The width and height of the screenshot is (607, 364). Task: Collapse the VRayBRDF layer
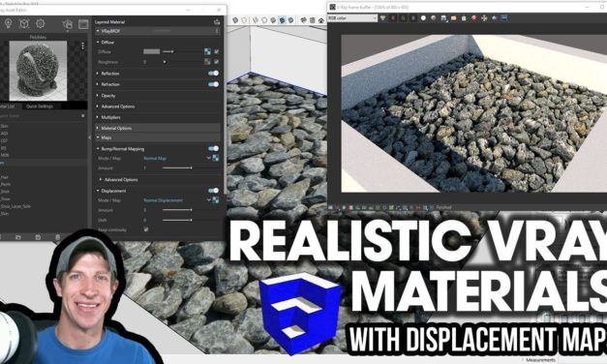[98, 31]
